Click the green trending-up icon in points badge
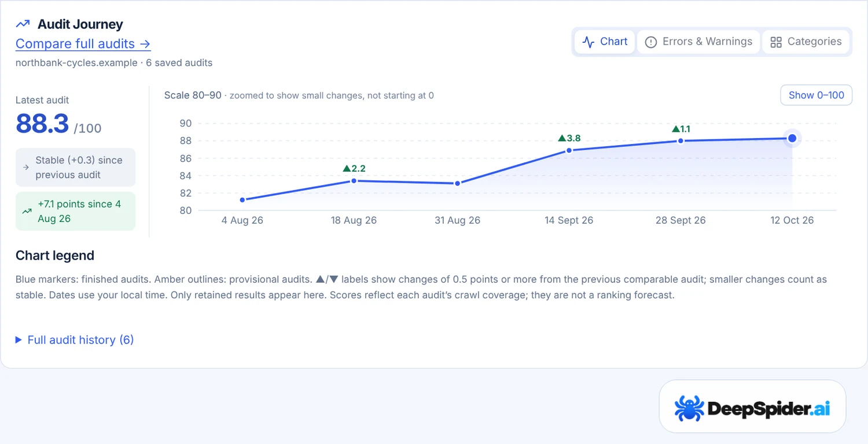 [x=27, y=212]
